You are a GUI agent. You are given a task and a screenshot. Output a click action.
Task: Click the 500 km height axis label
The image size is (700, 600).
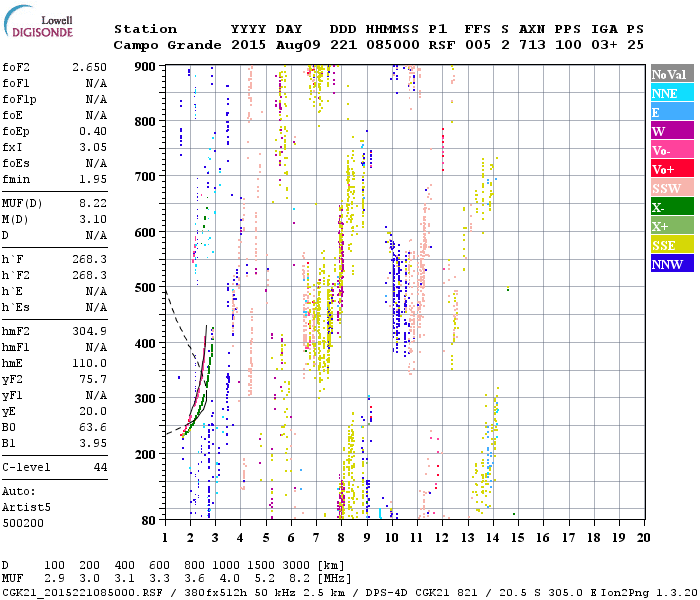(x=145, y=288)
